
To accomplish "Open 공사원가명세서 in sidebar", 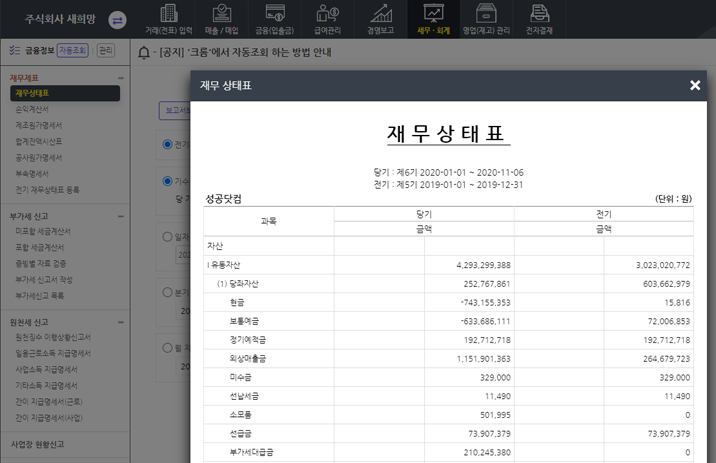I will point(39,158).
